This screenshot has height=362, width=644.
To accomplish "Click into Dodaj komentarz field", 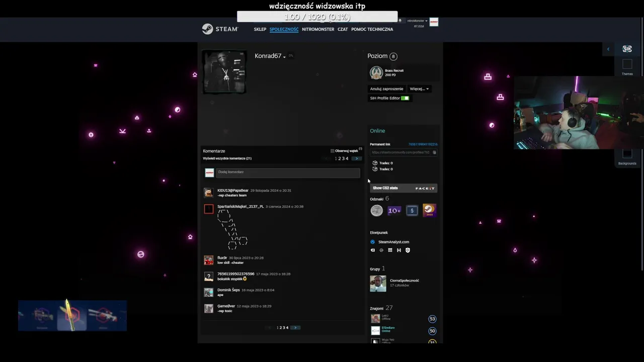I will [x=288, y=172].
